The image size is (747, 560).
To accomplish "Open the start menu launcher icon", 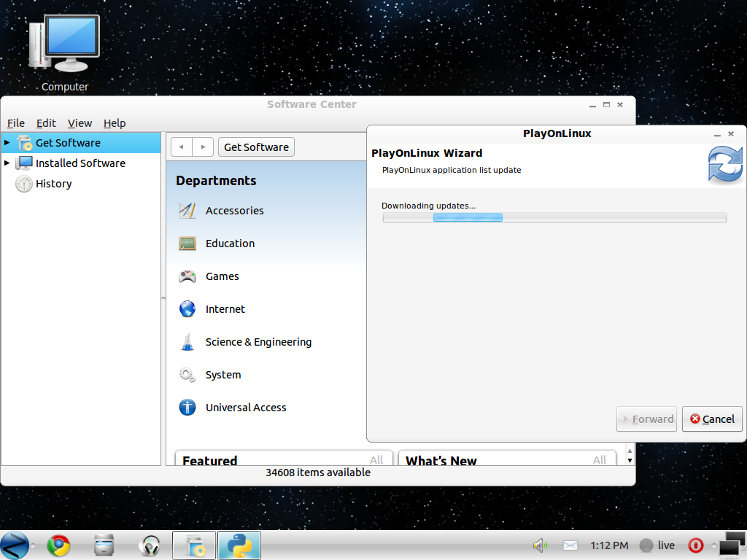I will point(15,545).
